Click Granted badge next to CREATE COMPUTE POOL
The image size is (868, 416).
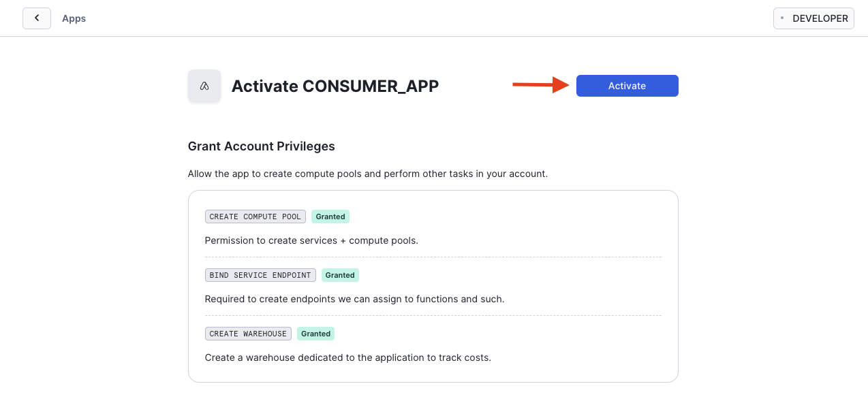[x=330, y=217]
